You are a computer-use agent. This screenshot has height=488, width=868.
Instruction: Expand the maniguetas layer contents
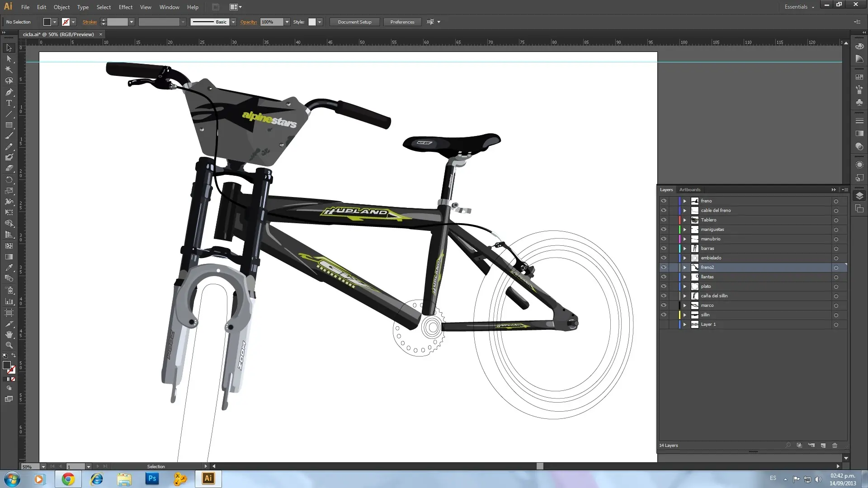click(x=685, y=230)
